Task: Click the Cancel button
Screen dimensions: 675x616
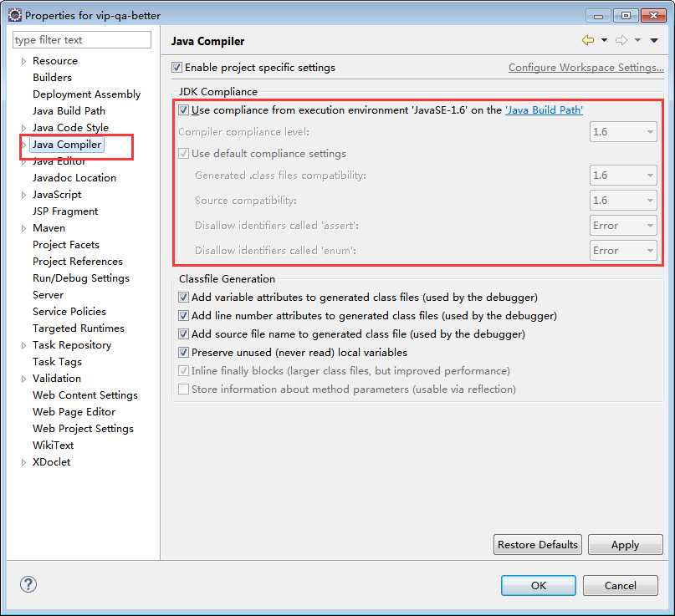Action: pos(621,585)
